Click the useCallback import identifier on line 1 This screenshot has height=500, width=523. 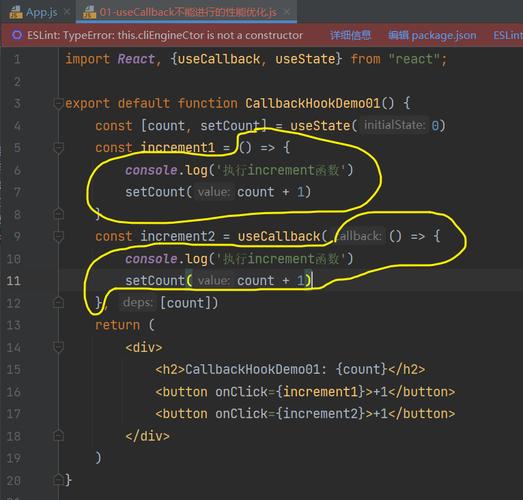[218, 59]
